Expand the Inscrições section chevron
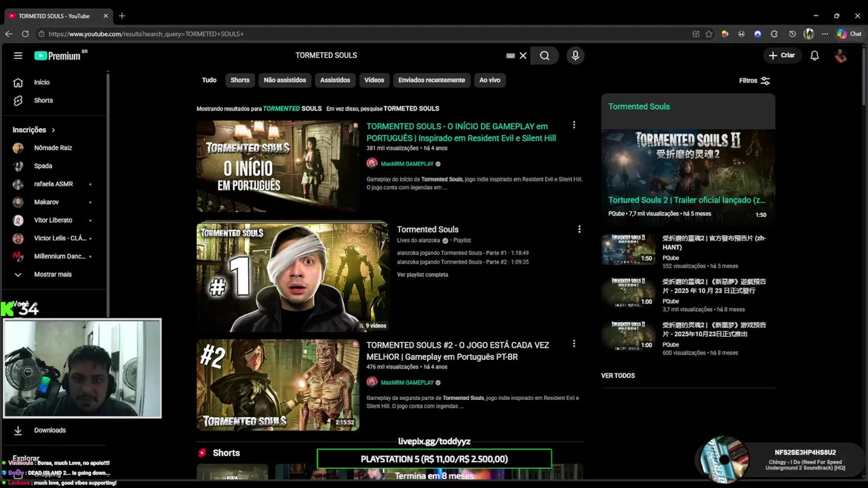The width and height of the screenshot is (868, 488). point(53,130)
